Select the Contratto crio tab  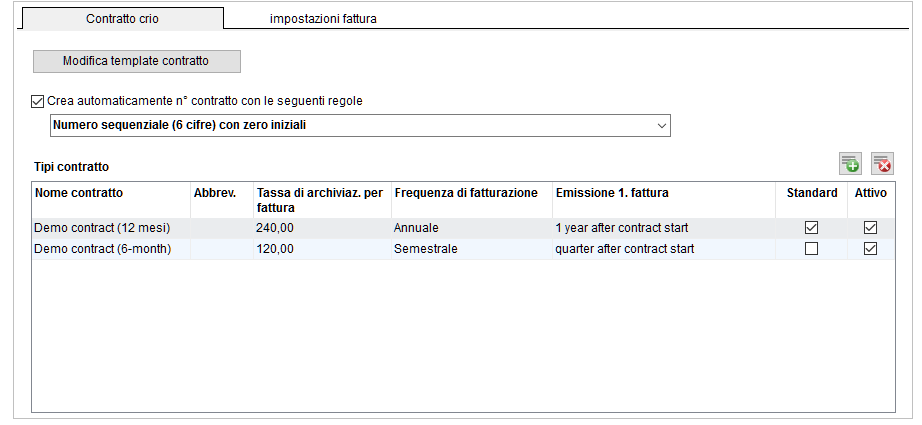pos(122,18)
